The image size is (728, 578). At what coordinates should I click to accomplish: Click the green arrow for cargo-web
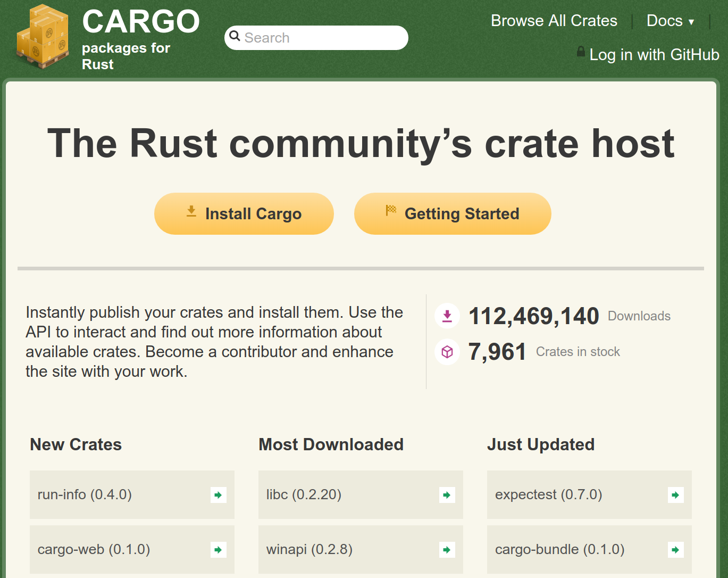[x=218, y=550]
